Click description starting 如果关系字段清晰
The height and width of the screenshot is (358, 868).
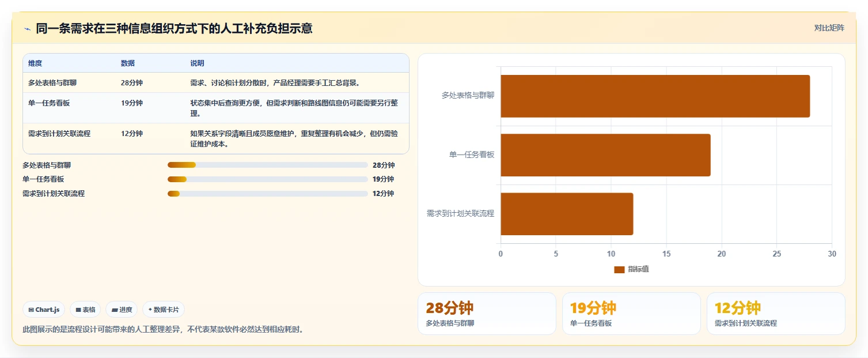294,139
